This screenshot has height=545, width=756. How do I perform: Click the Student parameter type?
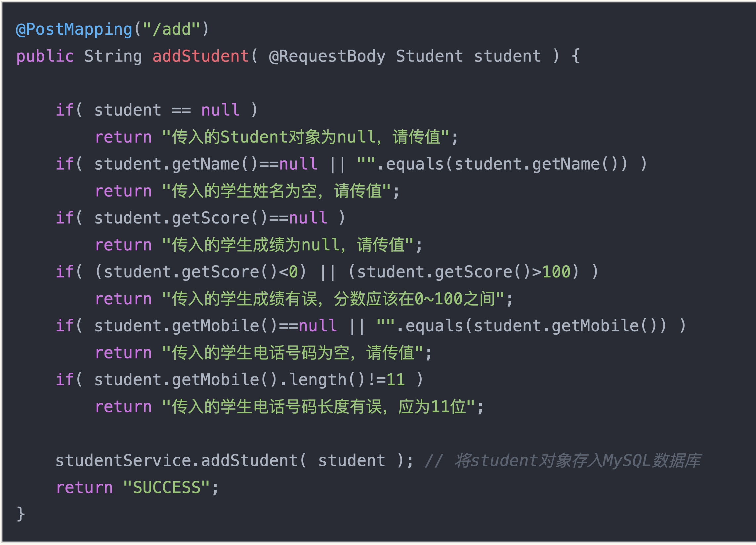pos(429,56)
